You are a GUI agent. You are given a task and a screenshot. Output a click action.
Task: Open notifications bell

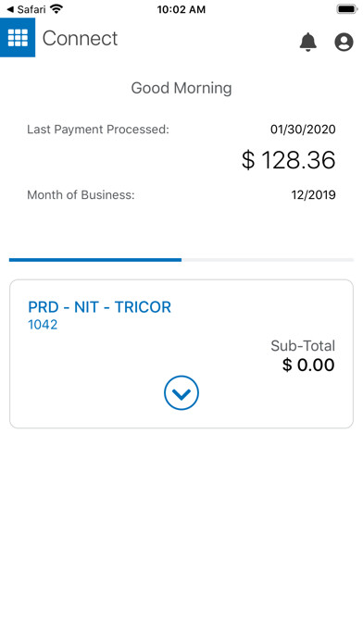pos(308,42)
